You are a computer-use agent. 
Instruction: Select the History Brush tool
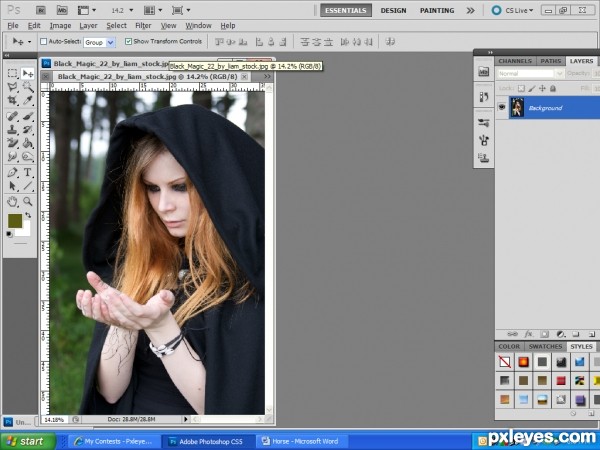coord(28,129)
